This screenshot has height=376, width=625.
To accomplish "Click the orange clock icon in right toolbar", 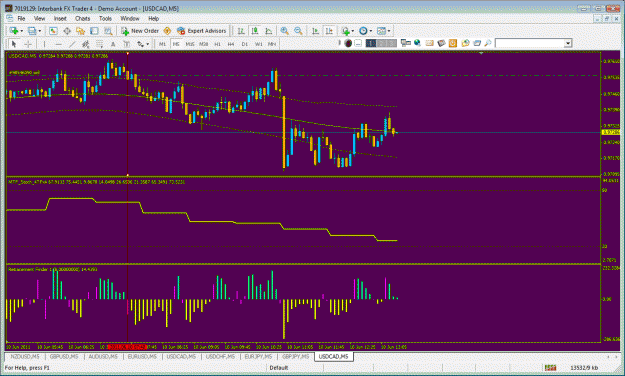I will click(453, 43).
